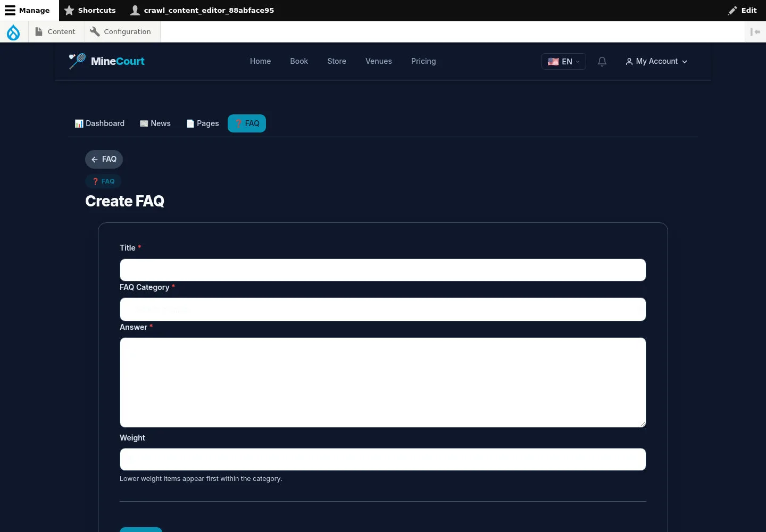
Task: Focus the Title input field
Action: [383, 270]
